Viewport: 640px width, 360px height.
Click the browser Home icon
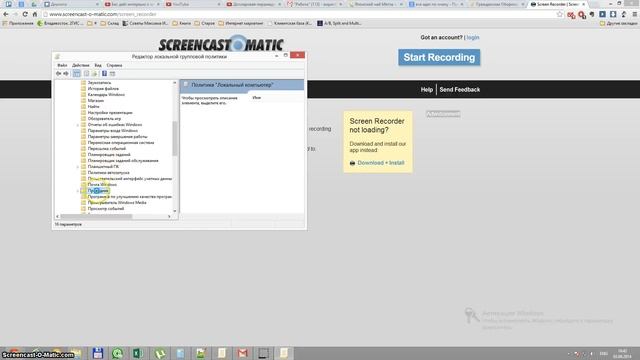(x=35, y=14)
